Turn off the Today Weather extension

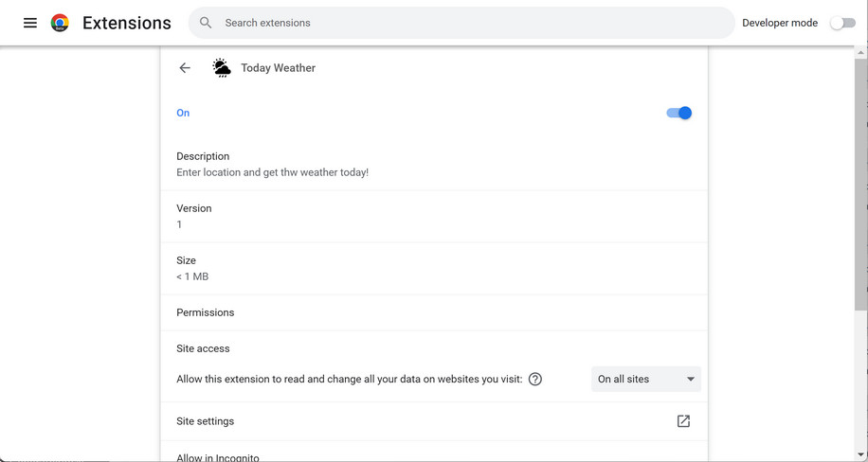pos(678,113)
